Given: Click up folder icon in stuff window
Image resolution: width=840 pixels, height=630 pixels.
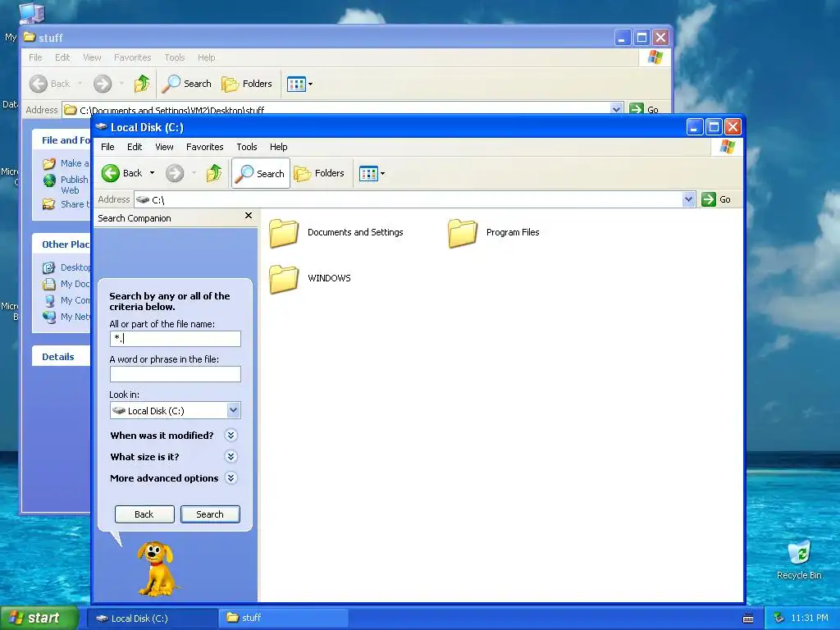Looking at the screenshot, I should point(142,84).
